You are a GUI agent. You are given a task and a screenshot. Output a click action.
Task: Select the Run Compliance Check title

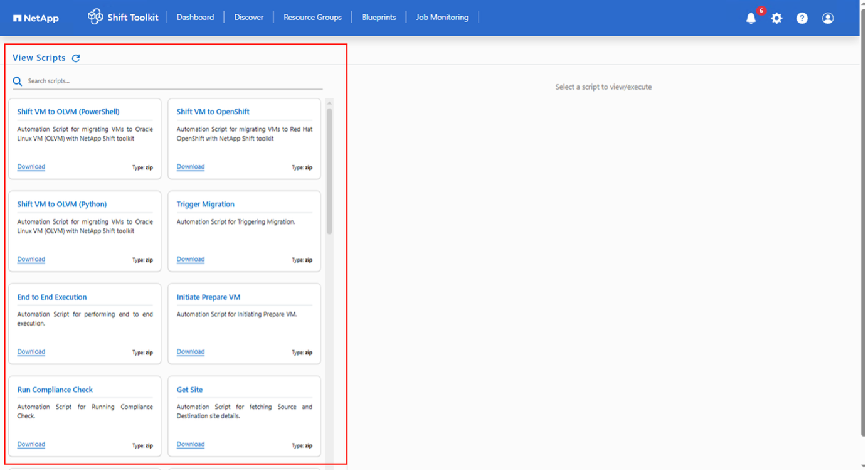pyautogui.click(x=55, y=391)
